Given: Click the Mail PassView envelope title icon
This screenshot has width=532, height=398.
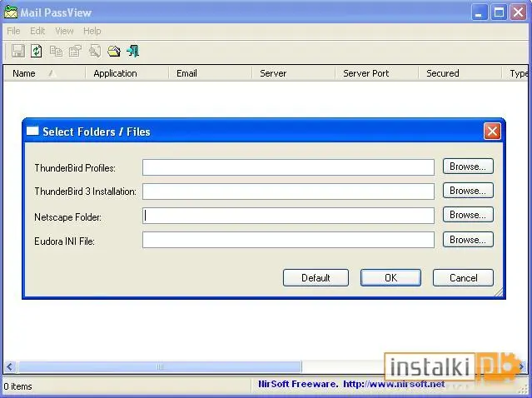Looking at the screenshot, I should [11, 12].
